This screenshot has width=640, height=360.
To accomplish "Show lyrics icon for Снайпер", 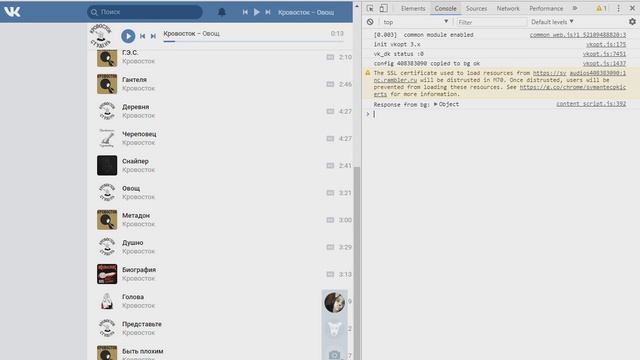I will 330,166.
